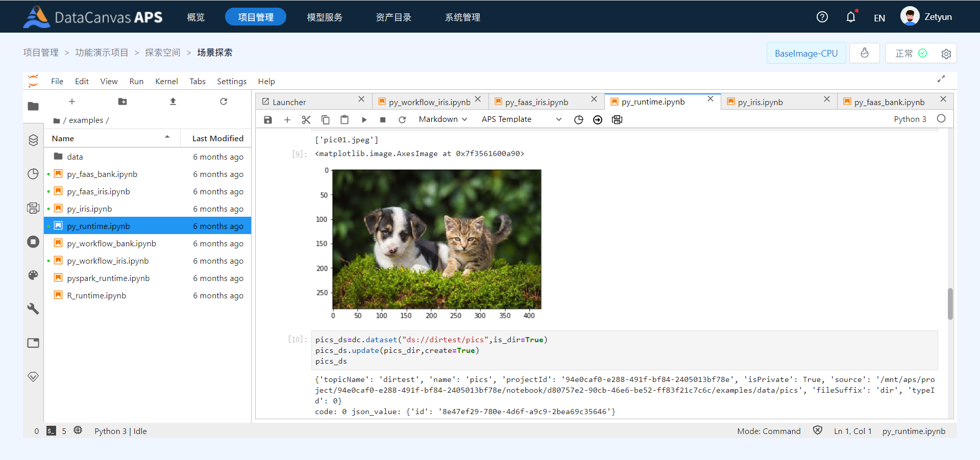The width and height of the screenshot is (980, 460).
Task: Close the py_iris.ipynb tab
Action: 826,99
